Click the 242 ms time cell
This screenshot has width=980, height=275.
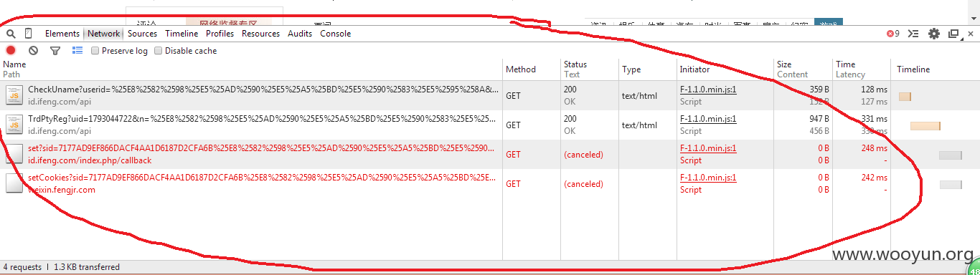coord(874,178)
